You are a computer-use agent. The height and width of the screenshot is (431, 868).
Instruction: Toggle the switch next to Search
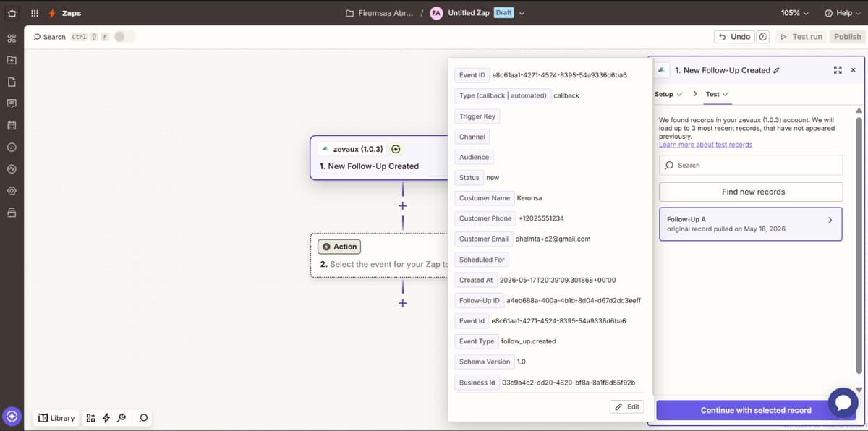pyautogui.click(x=124, y=37)
